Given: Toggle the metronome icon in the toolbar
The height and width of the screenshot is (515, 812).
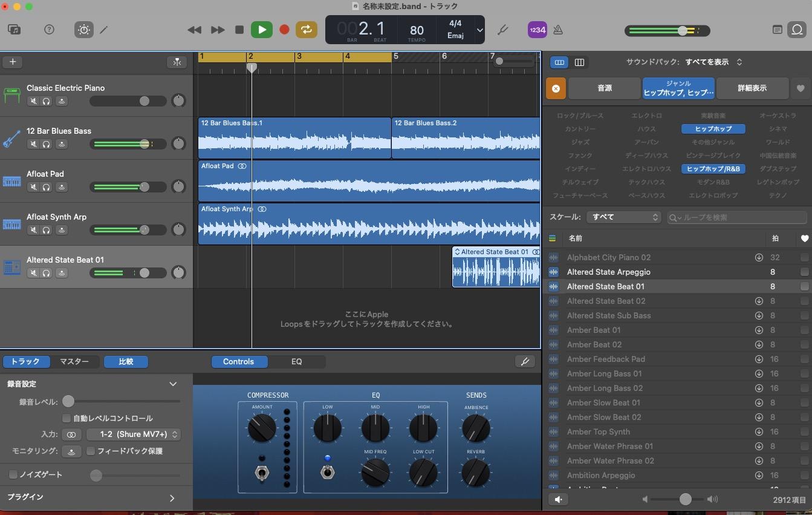Looking at the screenshot, I should 557,29.
